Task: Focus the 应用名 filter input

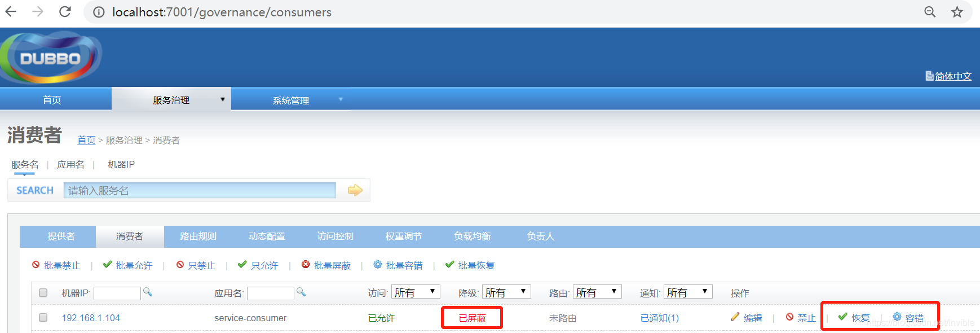Action: click(x=270, y=293)
